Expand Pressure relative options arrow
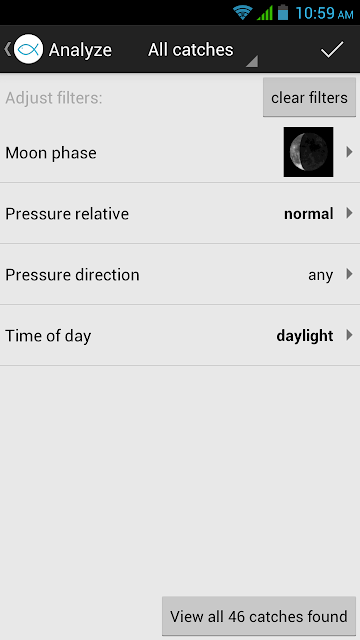This screenshot has width=360, height=640. tap(349, 213)
